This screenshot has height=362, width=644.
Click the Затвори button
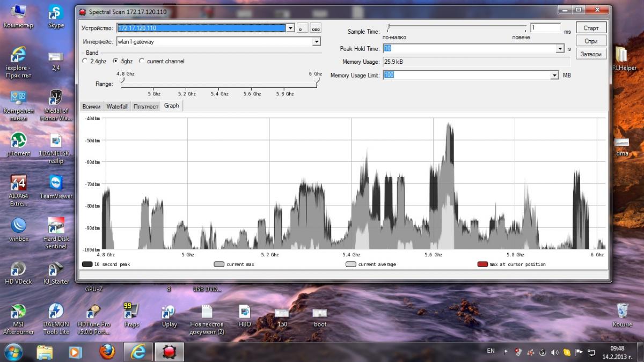tap(591, 54)
